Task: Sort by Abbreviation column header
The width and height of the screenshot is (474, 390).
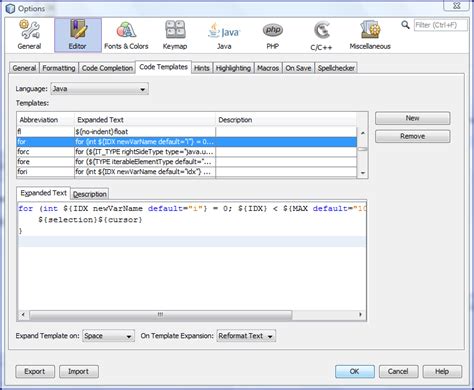Action: [45, 120]
